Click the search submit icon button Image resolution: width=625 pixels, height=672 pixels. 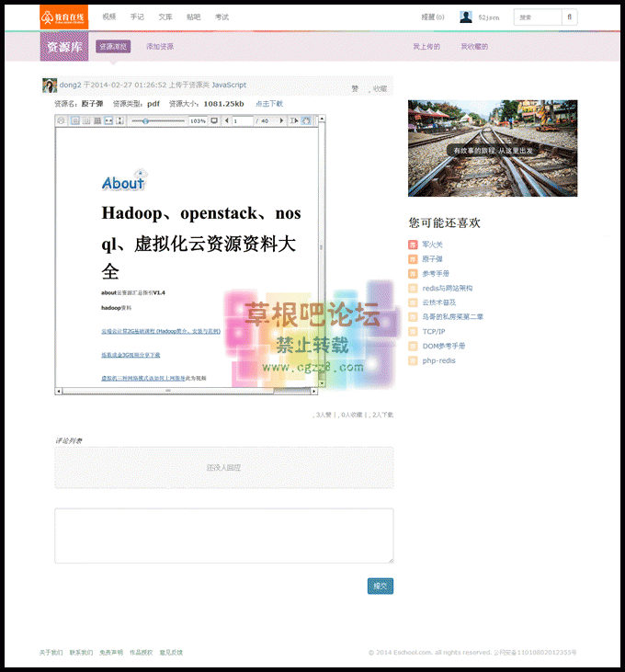pyautogui.click(x=569, y=17)
